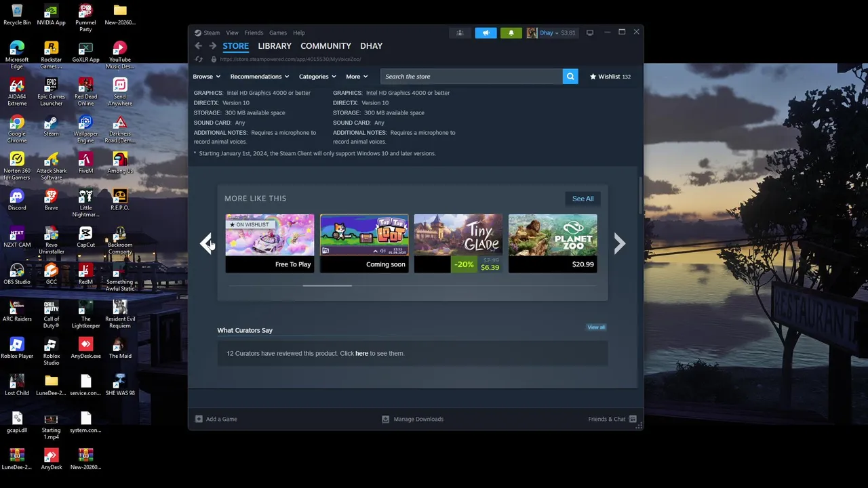Viewport: 868px width, 488px height.
Task: Click See All in More Like This
Action: (x=583, y=199)
